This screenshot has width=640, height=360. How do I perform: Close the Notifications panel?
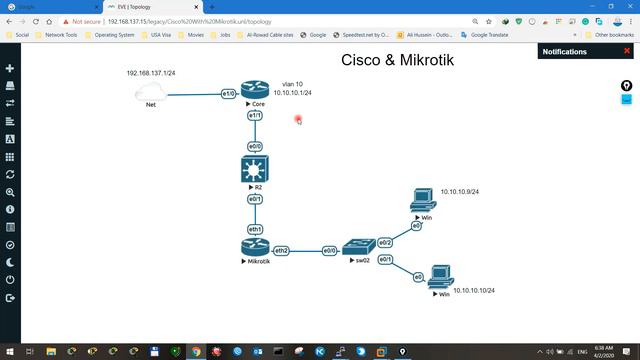[627, 51]
